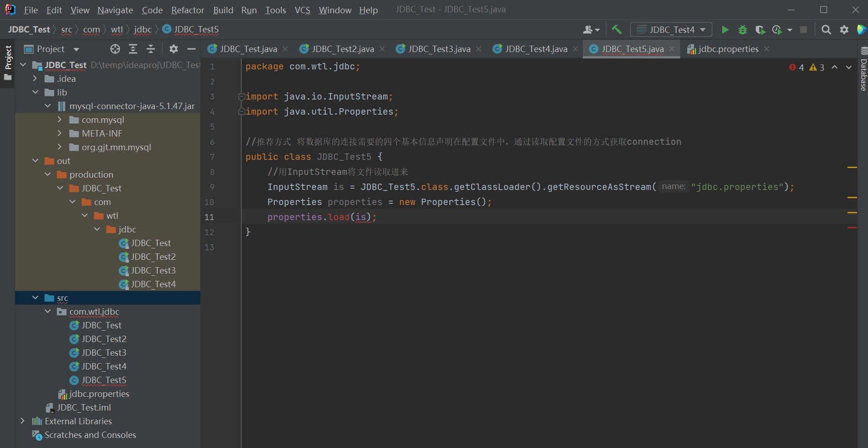This screenshot has width=868, height=448.
Task: Open the VCS menu
Action: [302, 10]
